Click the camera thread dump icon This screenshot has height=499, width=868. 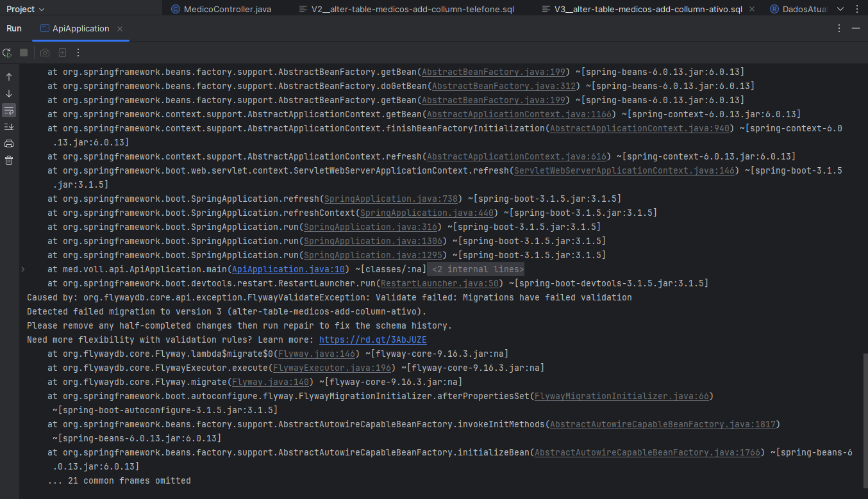pyautogui.click(x=45, y=53)
